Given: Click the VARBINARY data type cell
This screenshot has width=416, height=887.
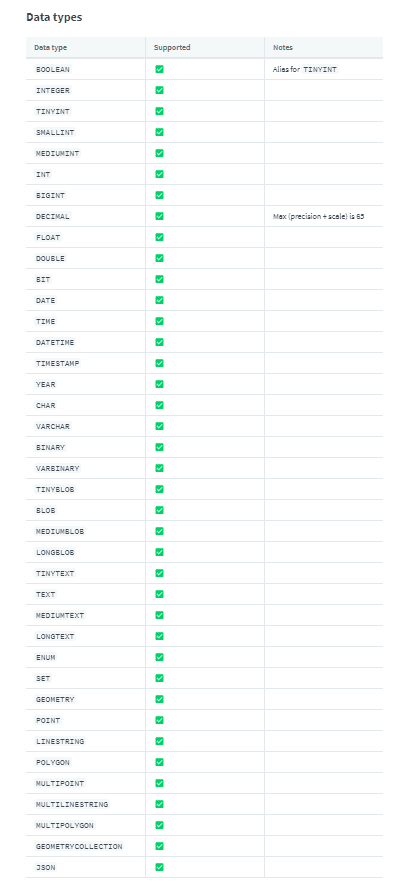Looking at the screenshot, I should click(85, 468).
